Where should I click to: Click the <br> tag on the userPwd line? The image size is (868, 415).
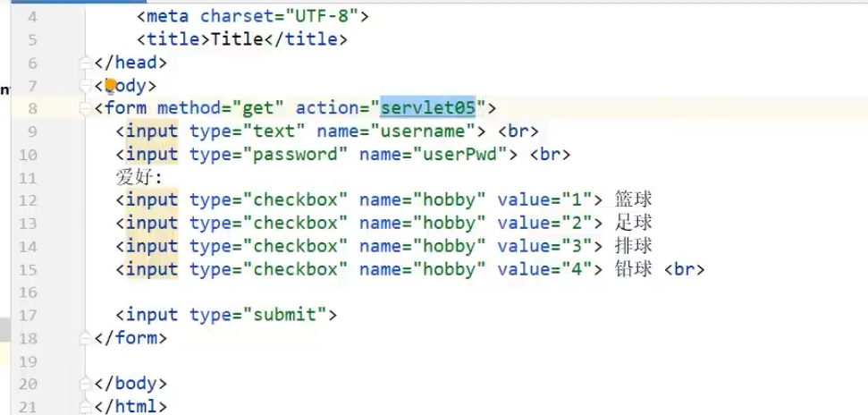click(551, 154)
